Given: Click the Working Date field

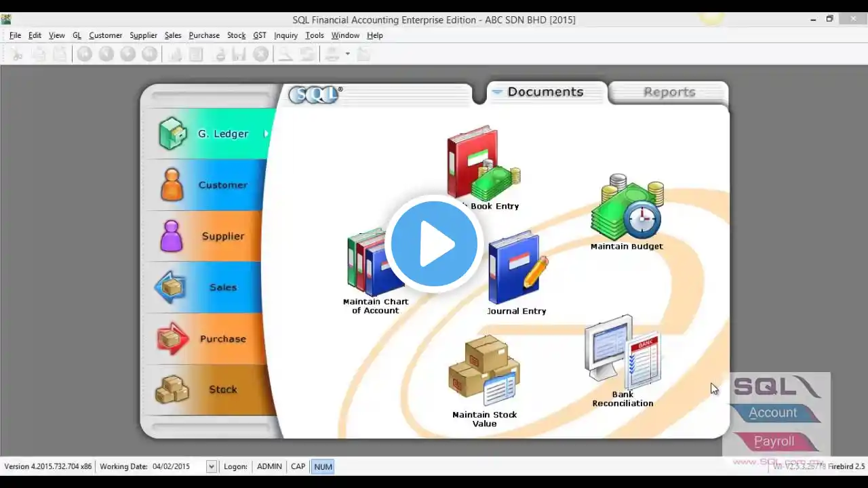Looking at the screenshot, I should coord(177,466).
